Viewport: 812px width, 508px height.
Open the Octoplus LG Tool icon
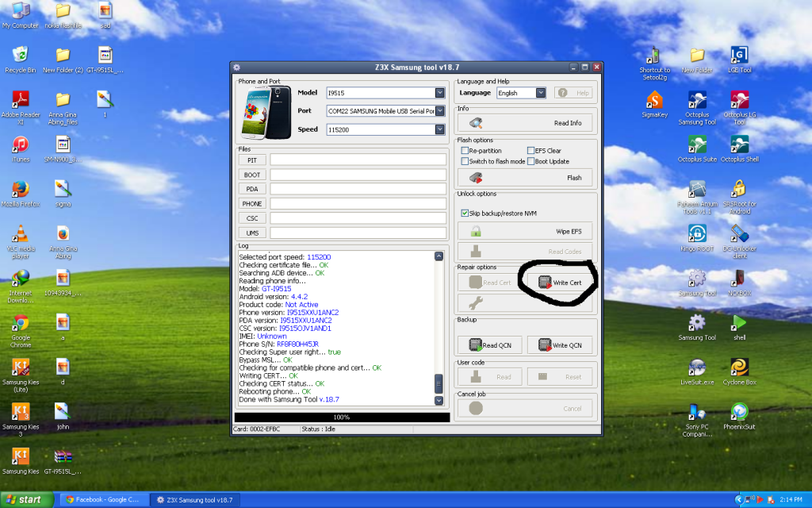pos(740,108)
